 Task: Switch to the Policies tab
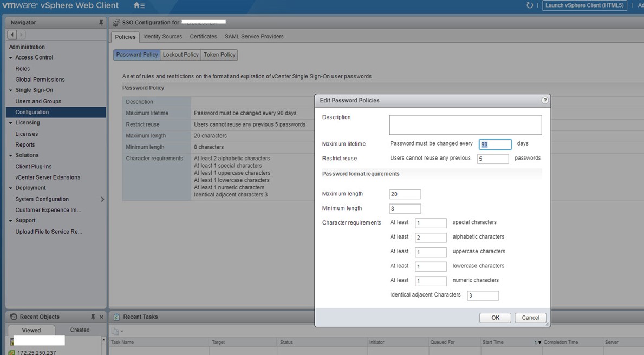[125, 37]
